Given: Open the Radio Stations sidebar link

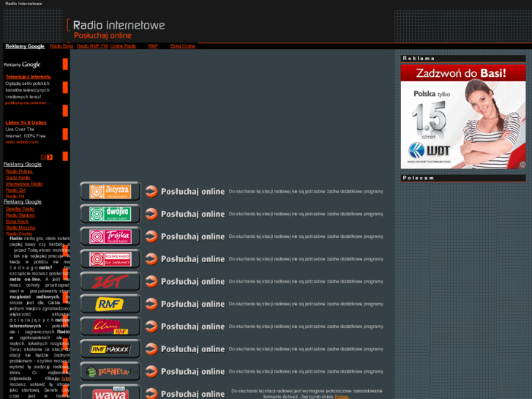Looking at the screenshot, I should [20, 215].
